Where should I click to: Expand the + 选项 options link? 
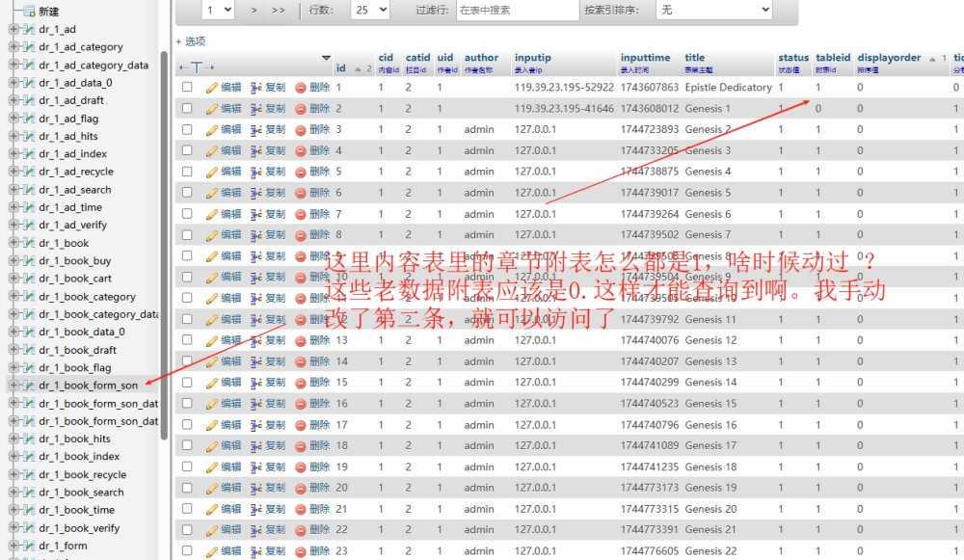191,41
